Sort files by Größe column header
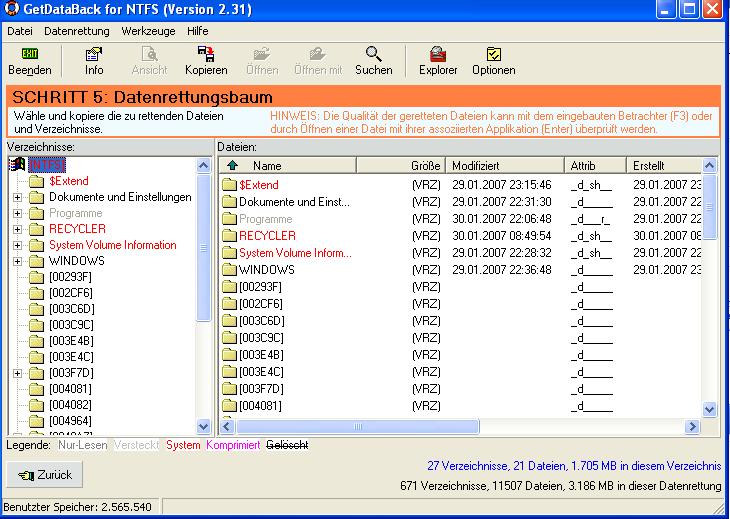Image resolution: width=730 pixels, height=519 pixels. [401, 165]
